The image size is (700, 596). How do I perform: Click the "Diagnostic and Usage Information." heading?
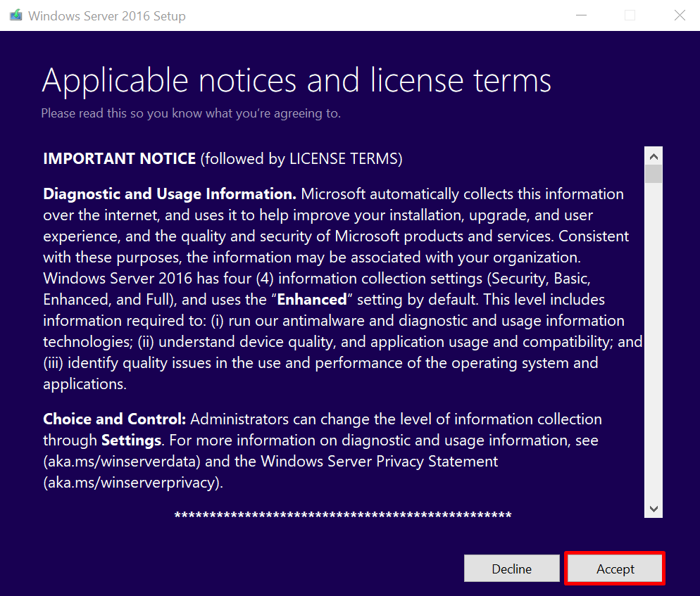click(x=170, y=194)
